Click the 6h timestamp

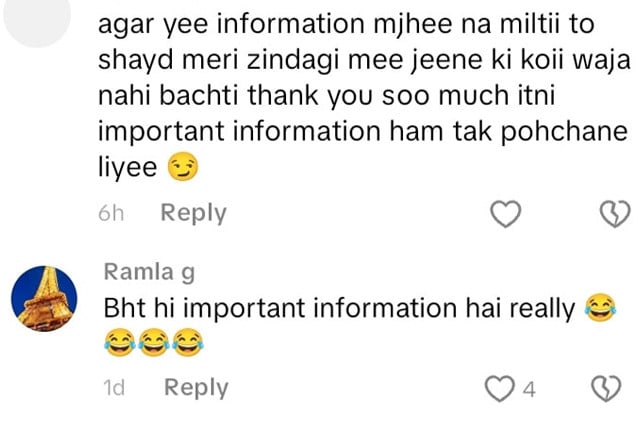coord(111,213)
